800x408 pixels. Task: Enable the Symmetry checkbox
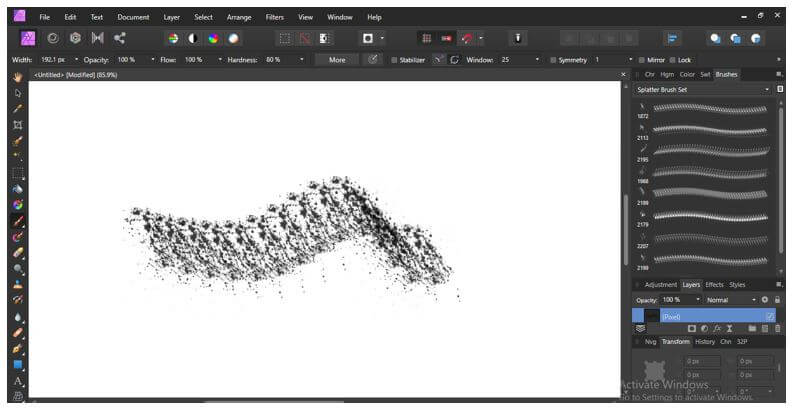point(553,60)
